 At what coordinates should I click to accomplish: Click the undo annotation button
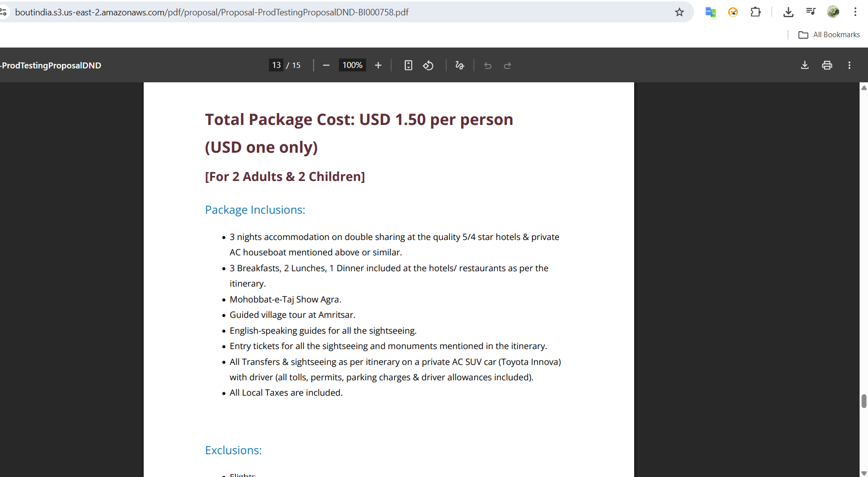pos(488,65)
